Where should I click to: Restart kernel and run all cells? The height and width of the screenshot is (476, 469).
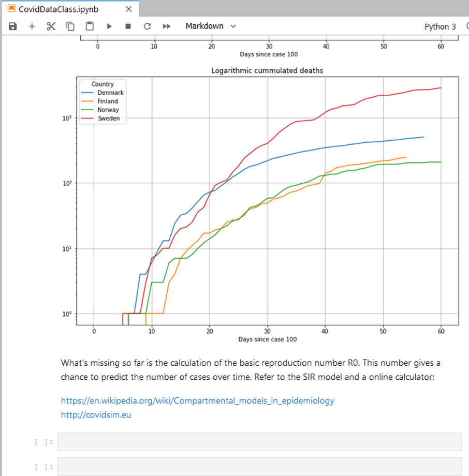pos(166,26)
